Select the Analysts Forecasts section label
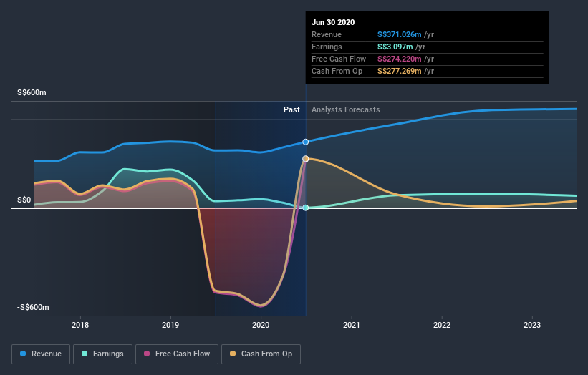 (346, 109)
